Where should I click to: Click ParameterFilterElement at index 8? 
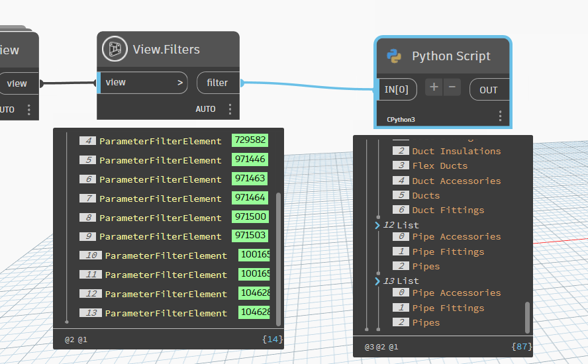pyautogui.click(x=160, y=218)
